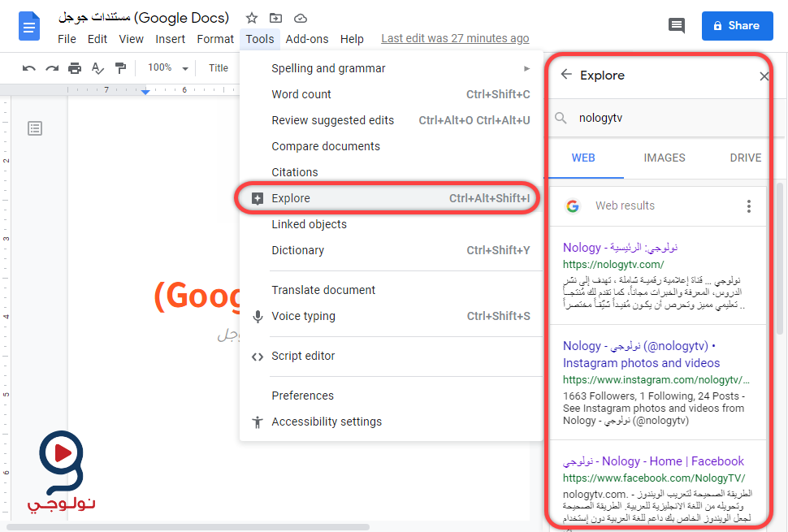
Task: Switch to the IMAGES tab
Action: pyautogui.click(x=665, y=158)
